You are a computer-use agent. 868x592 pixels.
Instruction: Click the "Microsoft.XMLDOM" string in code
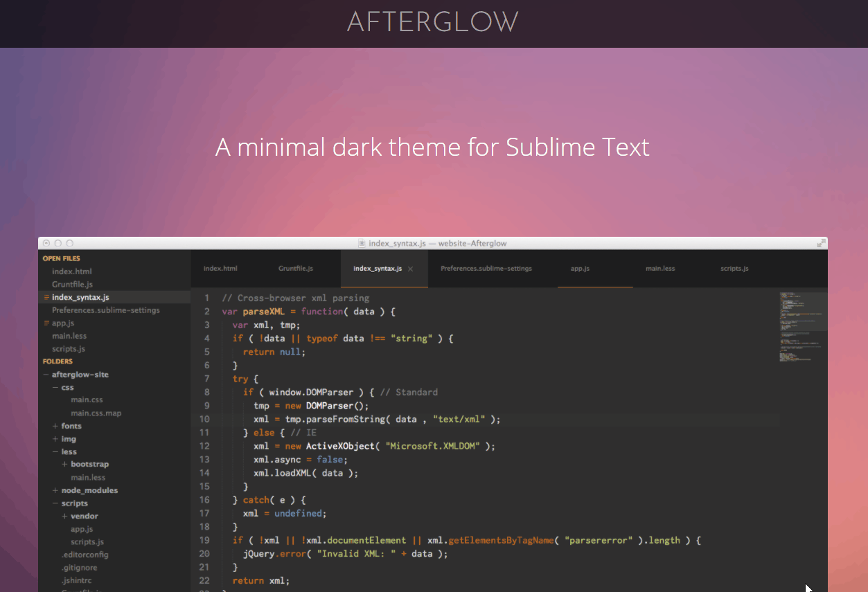tap(433, 446)
